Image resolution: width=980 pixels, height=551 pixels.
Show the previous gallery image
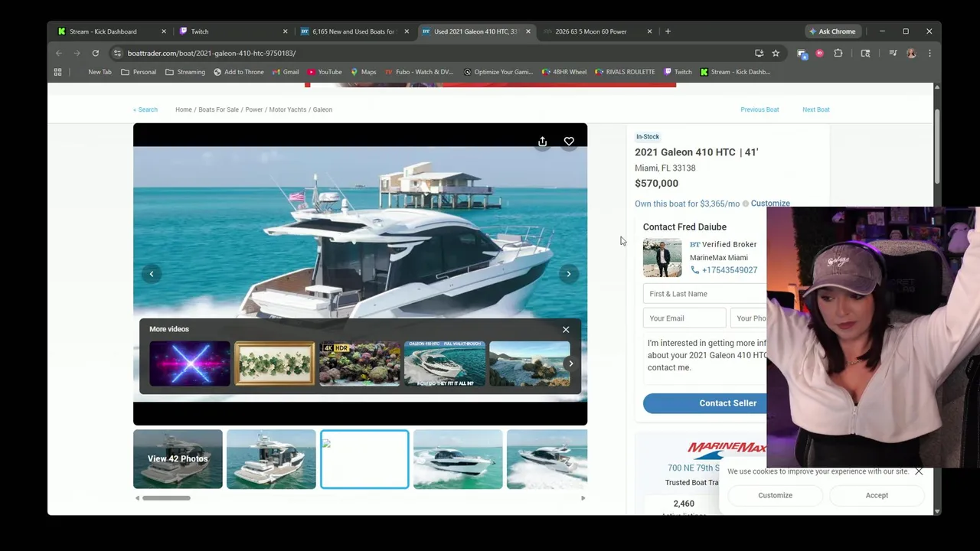coord(152,274)
